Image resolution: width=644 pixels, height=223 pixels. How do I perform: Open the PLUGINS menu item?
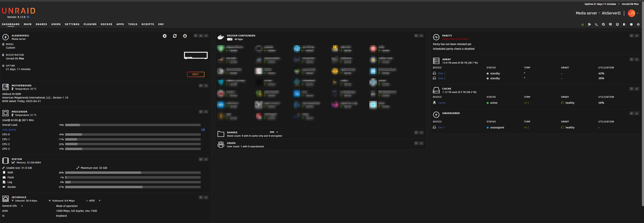pos(90,24)
